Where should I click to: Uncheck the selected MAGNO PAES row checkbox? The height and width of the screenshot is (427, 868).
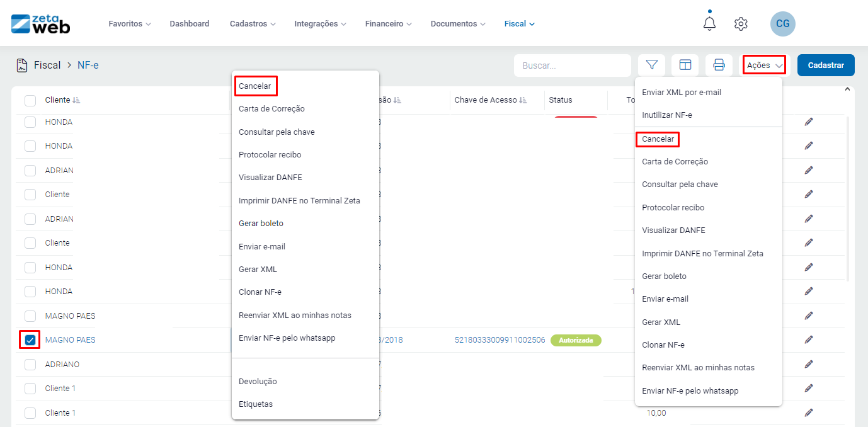tap(30, 340)
